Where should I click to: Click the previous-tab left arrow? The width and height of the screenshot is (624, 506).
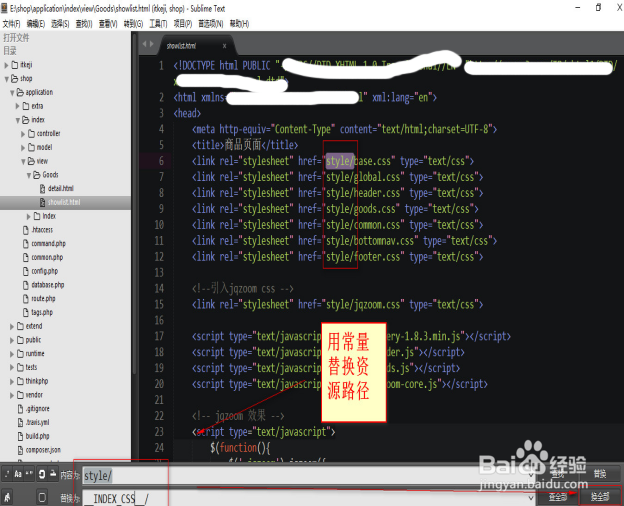coord(145,44)
